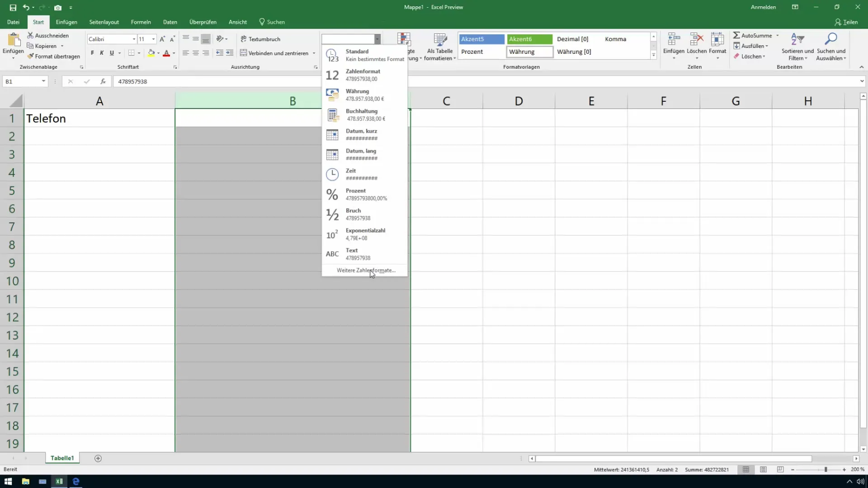Select the Exponentialzahl format icon

(x=331, y=234)
